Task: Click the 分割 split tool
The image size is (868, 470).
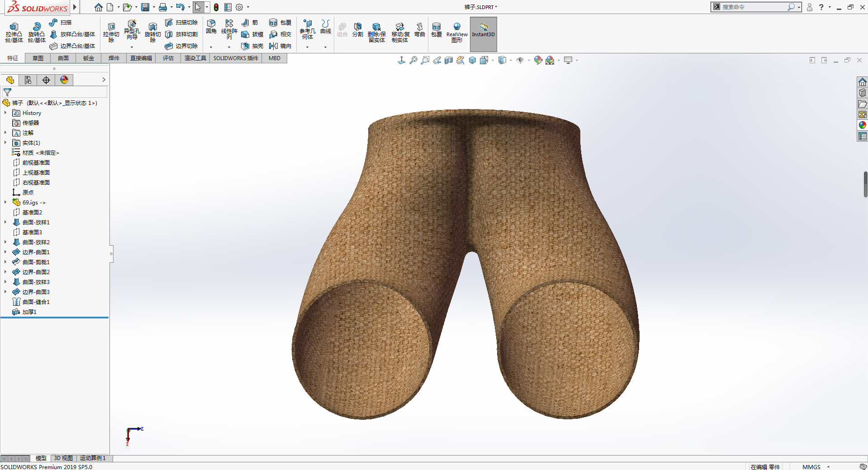Action: tap(358, 29)
